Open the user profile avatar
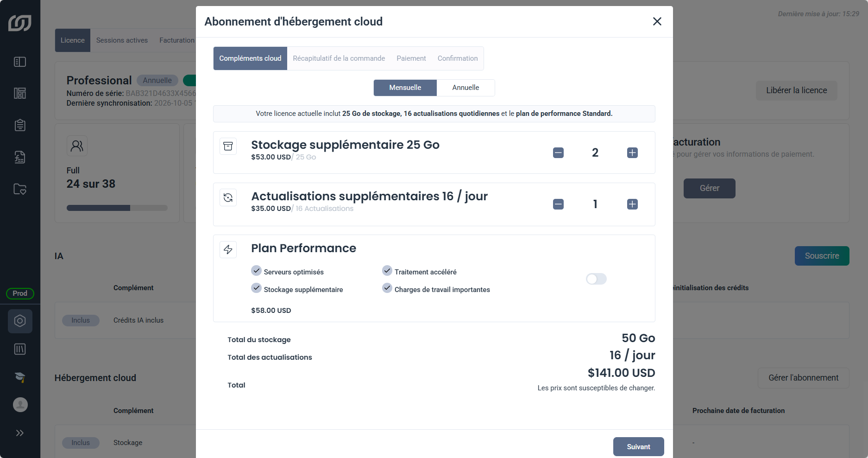This screenshot has height=458, width=868. (x=20, y=405)
